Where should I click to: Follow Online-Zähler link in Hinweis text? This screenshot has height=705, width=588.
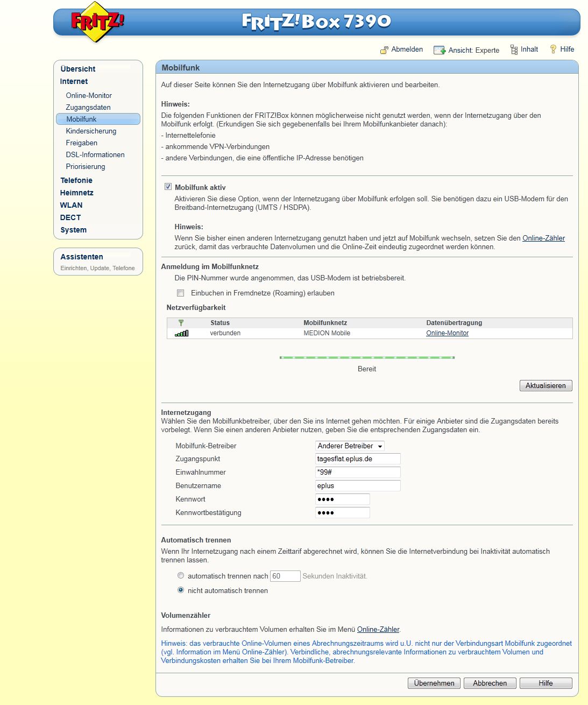[544, 238]
